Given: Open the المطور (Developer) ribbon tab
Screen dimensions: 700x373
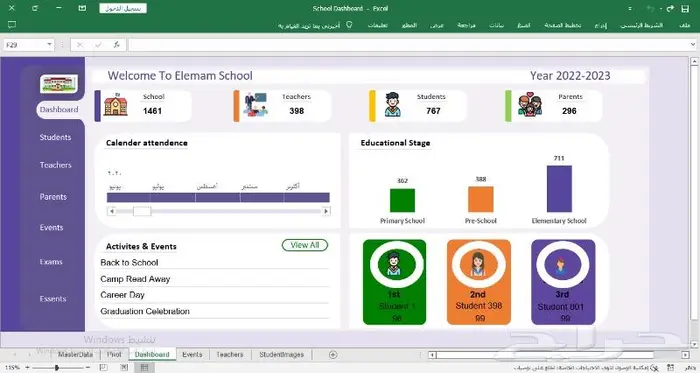Looking at the screenshot, I should (x=409, y=25).
